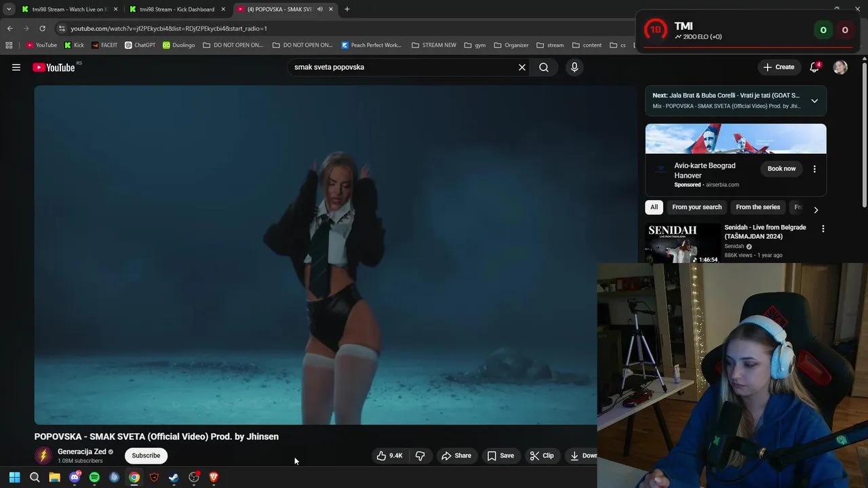Open Generacija Zed channel avatar
The height and width of the screenshot is (488, 868).
pyautogui.click(x=43, y=455)
